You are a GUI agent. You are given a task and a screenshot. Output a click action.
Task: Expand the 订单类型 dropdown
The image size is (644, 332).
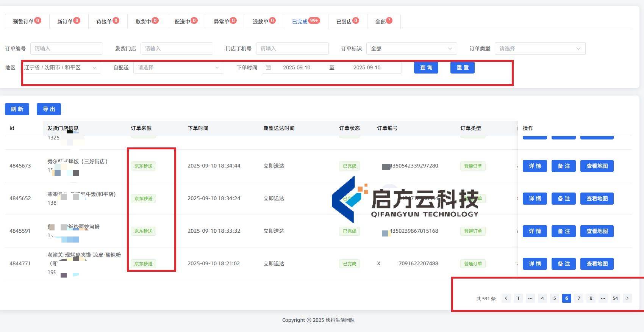click(540, 49)
